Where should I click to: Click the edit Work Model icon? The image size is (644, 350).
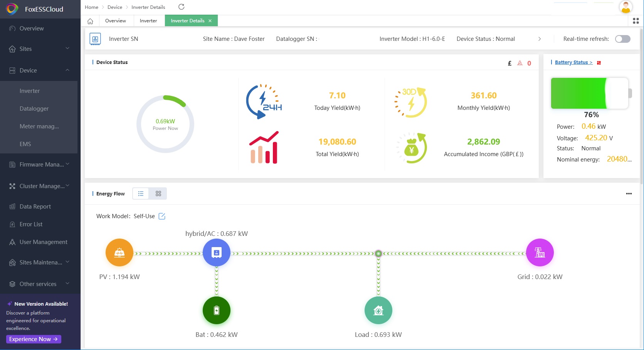[x=162, y=216]
